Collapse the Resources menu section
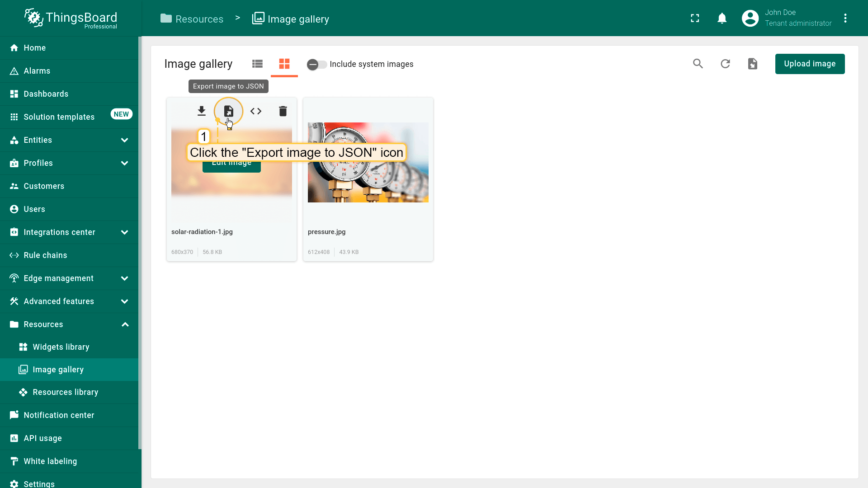The image size is (868, 488). [125, 324]
